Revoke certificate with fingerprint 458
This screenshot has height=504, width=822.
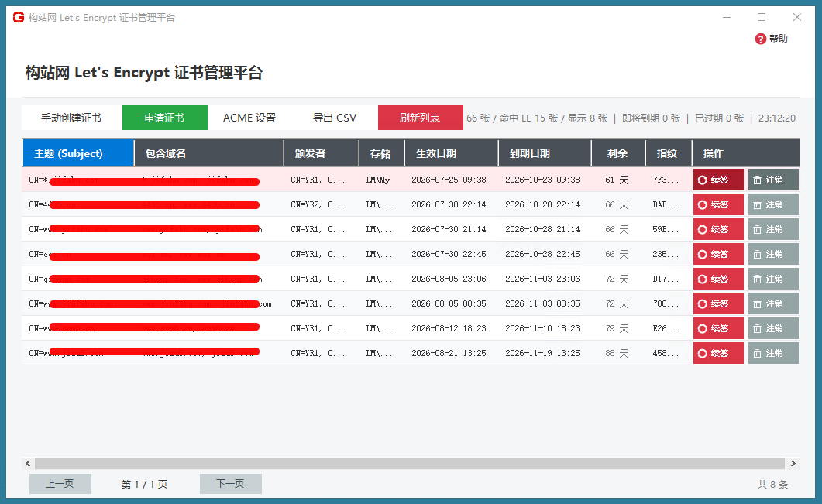tap(773, 353)
